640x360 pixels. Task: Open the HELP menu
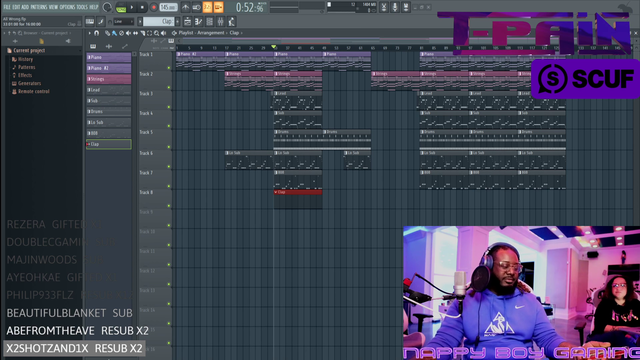pyautogui.click(x=94, y=7)
